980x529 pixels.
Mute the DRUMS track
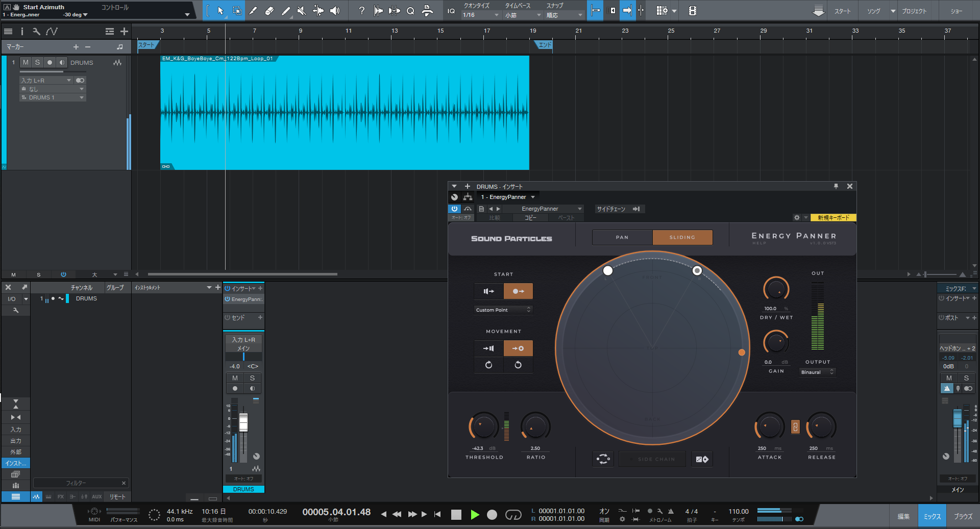[26, 62]
